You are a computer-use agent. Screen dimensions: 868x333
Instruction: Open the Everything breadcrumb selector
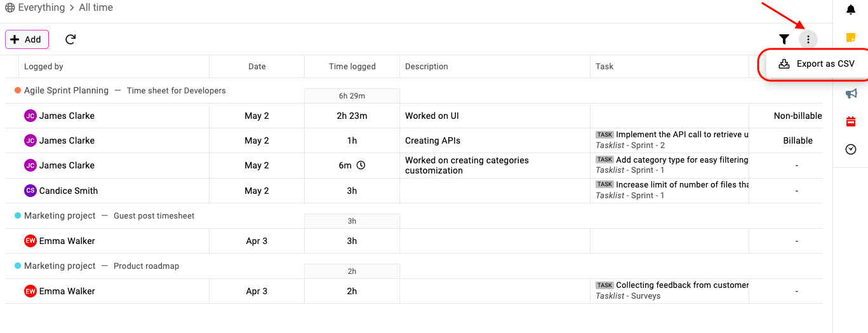41,8
